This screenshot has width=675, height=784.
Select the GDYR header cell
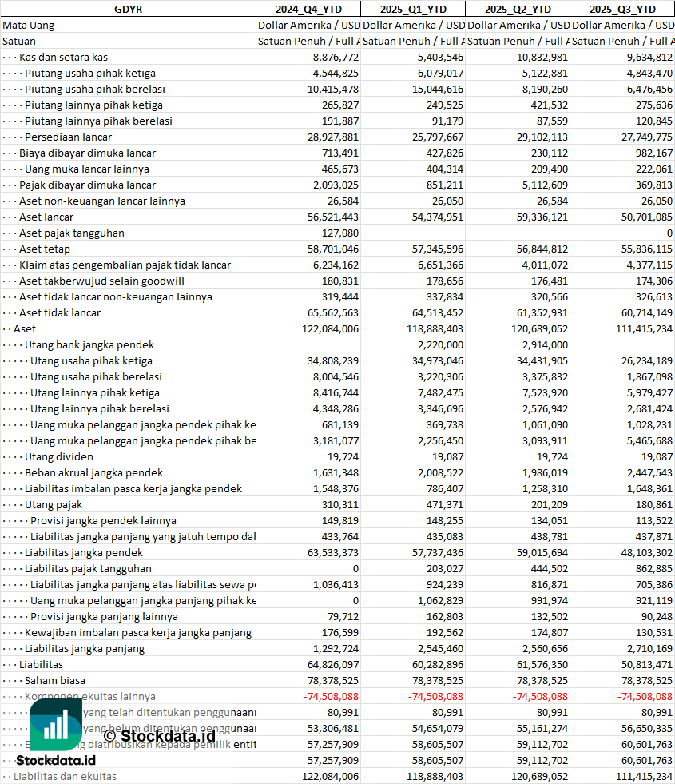pos(128,9)
